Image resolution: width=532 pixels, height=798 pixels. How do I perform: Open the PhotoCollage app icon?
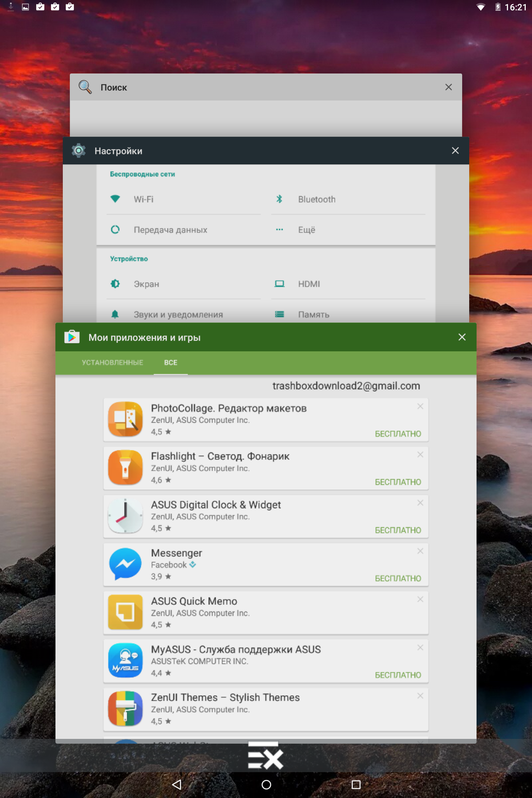click(125, 419)
